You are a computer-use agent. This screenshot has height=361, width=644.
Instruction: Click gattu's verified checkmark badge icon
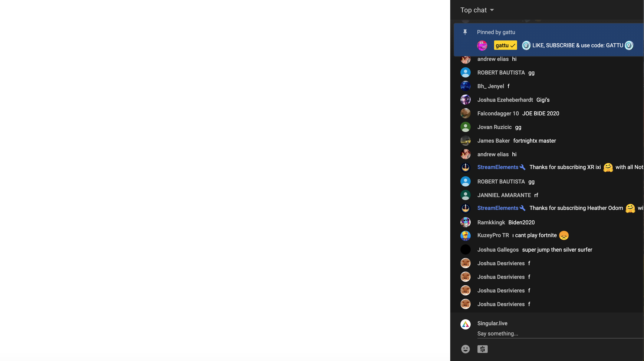(x=512, y=45)
